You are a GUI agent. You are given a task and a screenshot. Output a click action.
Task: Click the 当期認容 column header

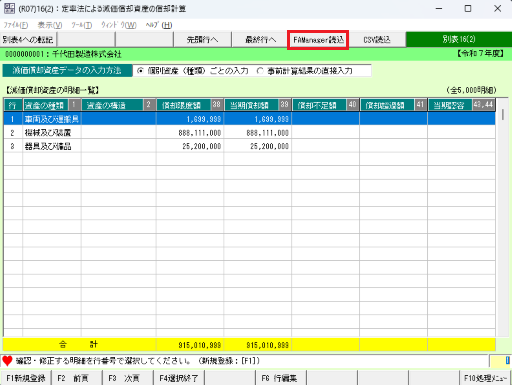[462, 105]
